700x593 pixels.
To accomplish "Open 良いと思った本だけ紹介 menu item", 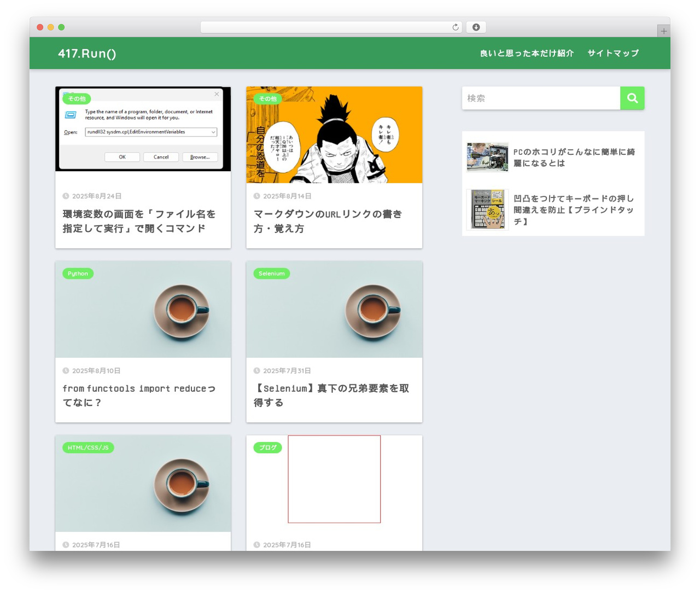I will 527,53.
